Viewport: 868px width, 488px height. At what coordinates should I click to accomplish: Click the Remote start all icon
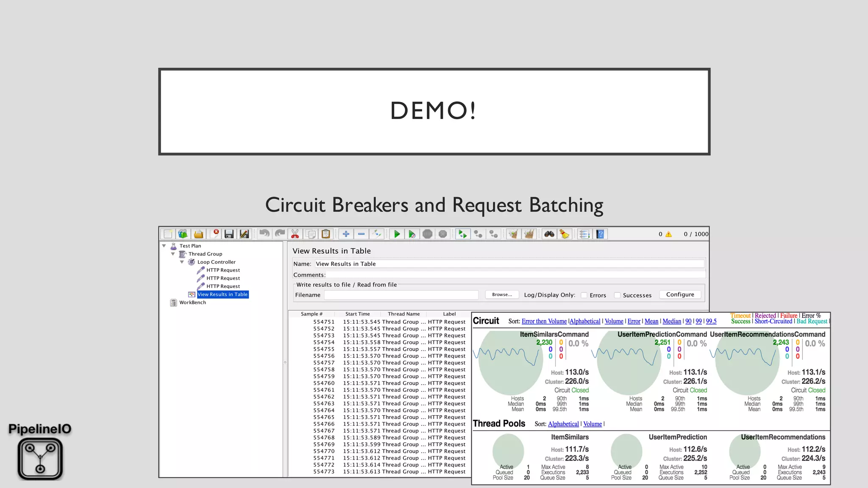pos(463,234)
